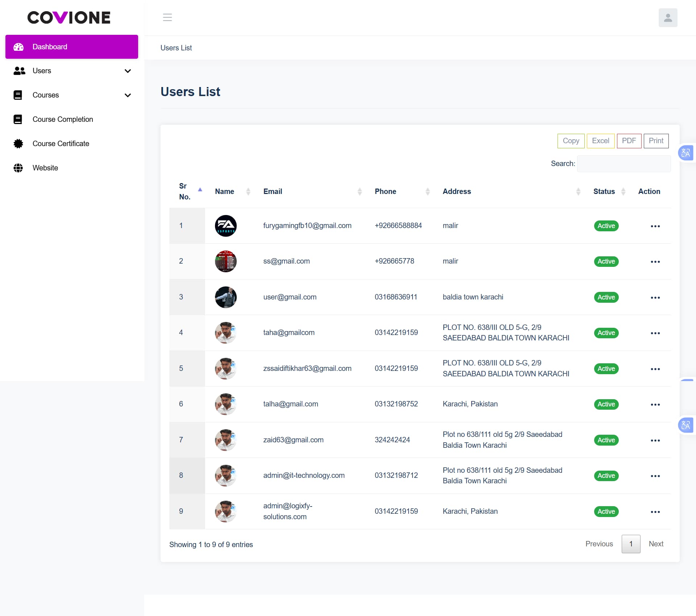Open action dots for admin@it-technology.com row
696x616 pixels.
click(x=655, y=476)
